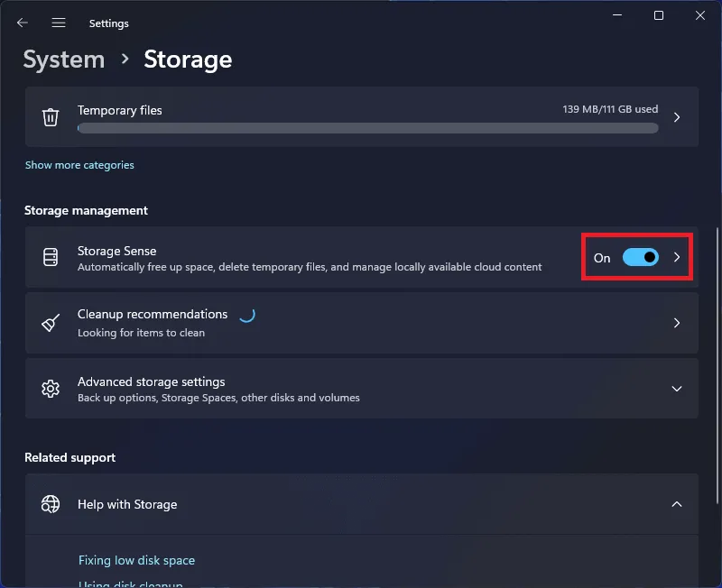Maximize the Settings window
The height and width of the screenshot is (588, 722).
659,15
